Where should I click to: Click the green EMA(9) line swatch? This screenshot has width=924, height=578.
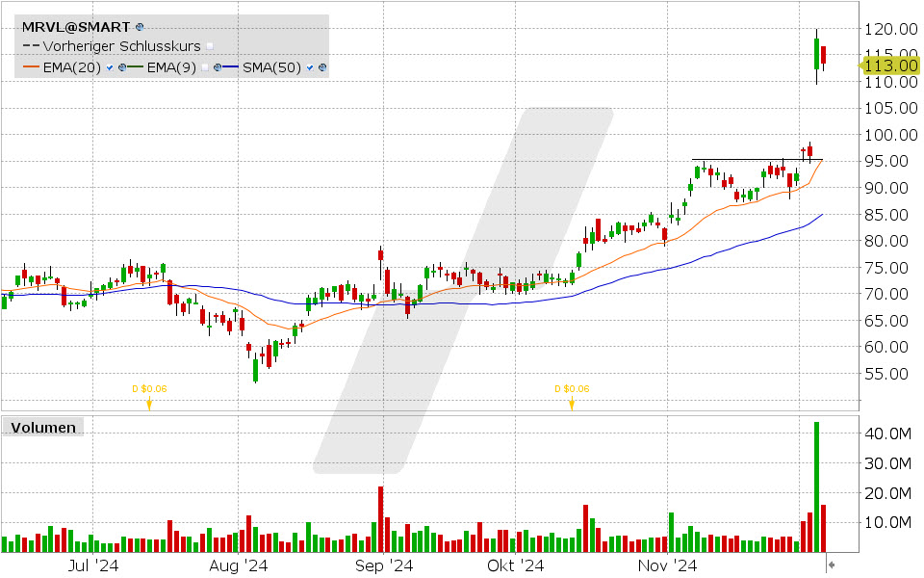click(x=135, y=66)
